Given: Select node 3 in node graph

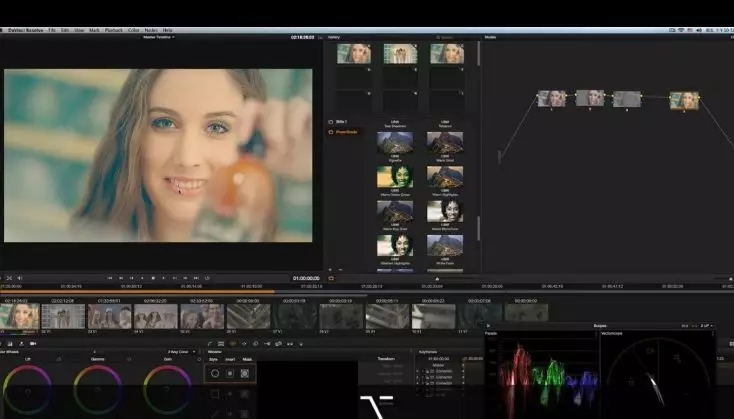Looking at the screenshot, I should coord(627,99).
